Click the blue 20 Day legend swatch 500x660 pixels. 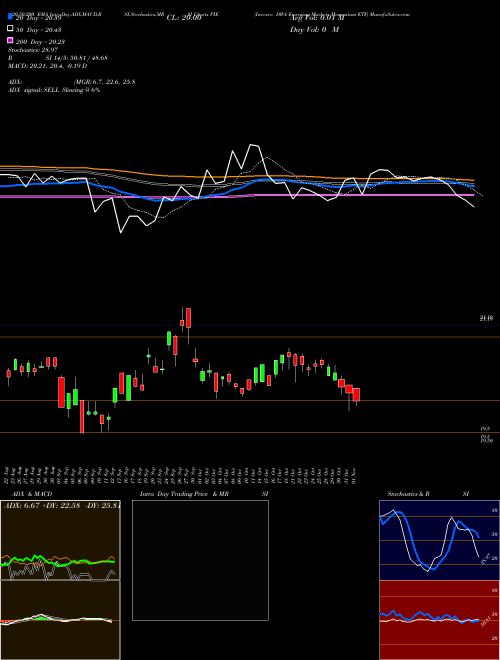[x=10, y=17]
